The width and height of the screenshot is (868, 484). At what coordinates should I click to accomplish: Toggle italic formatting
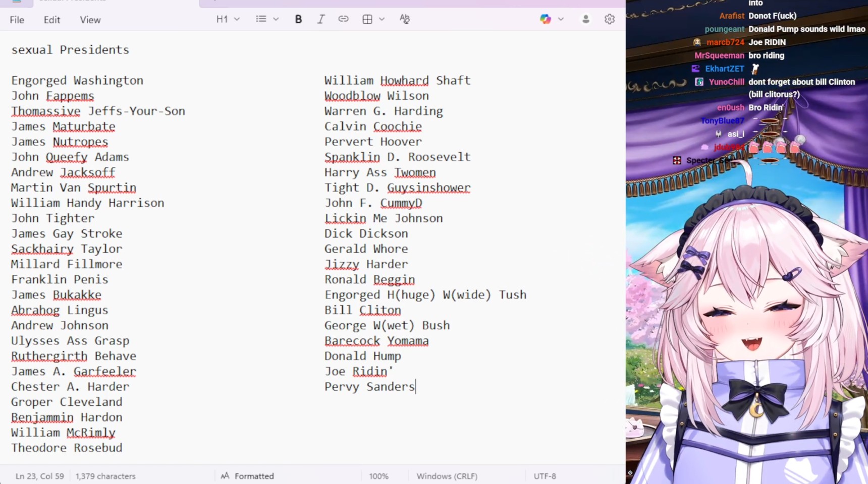point(321,19)
